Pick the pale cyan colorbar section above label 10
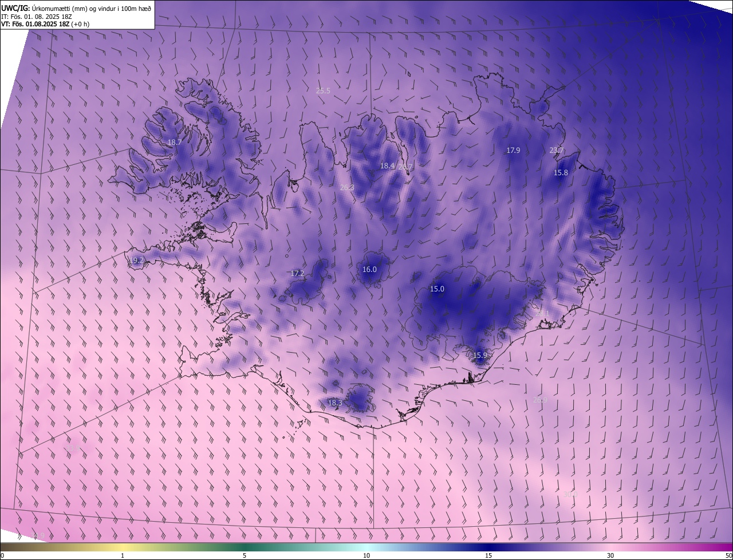Viewport: 733px width, 560px height. click(x=366, y=547)
